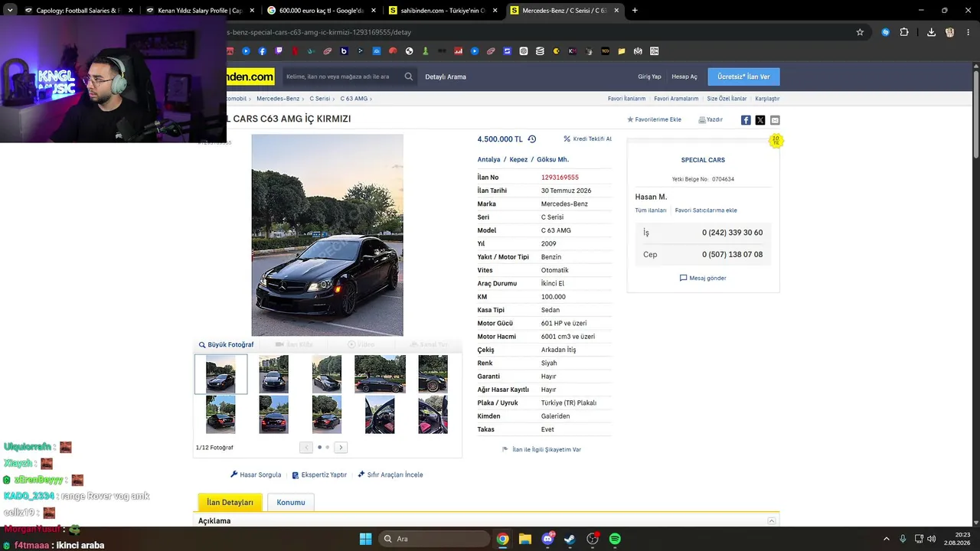980x551 pixels.
Task: Open Tüm ilanları seller link
Action: [x=651, y=210]
